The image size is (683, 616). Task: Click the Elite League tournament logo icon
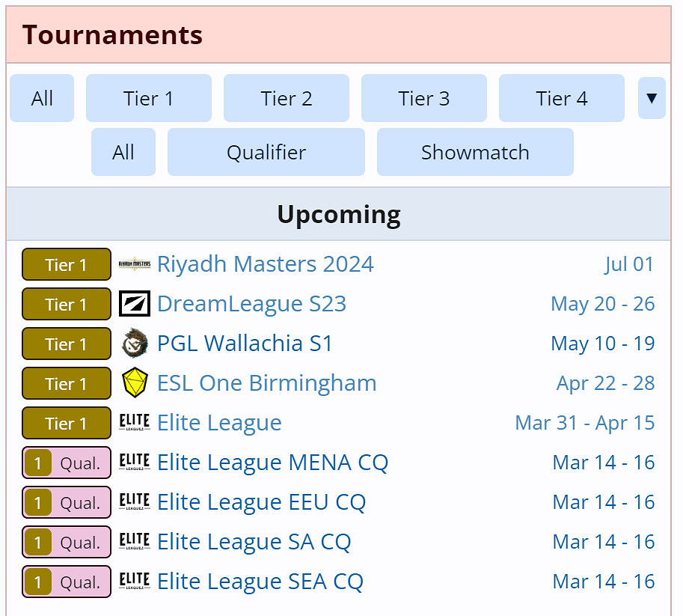(135, 423)
